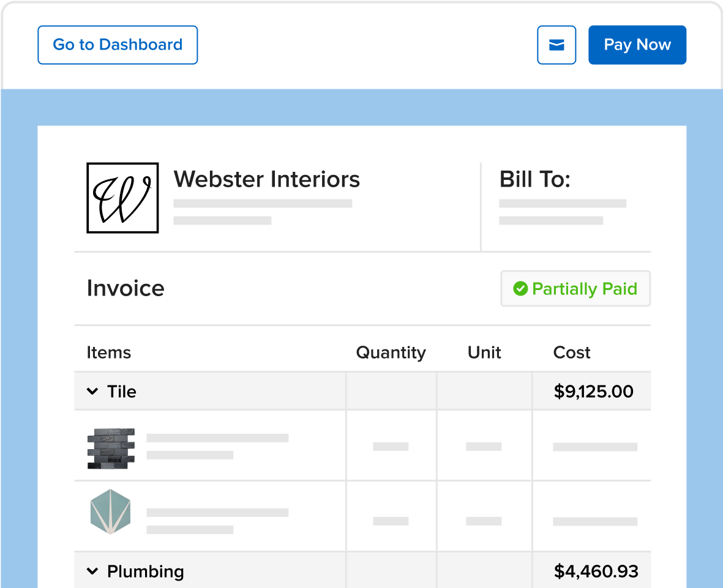Click the Pay Now button

click(x=637, y=45)
